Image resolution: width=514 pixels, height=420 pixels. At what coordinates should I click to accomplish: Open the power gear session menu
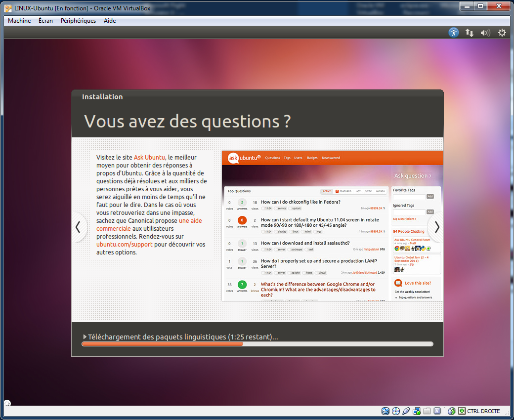pos(502,33)
